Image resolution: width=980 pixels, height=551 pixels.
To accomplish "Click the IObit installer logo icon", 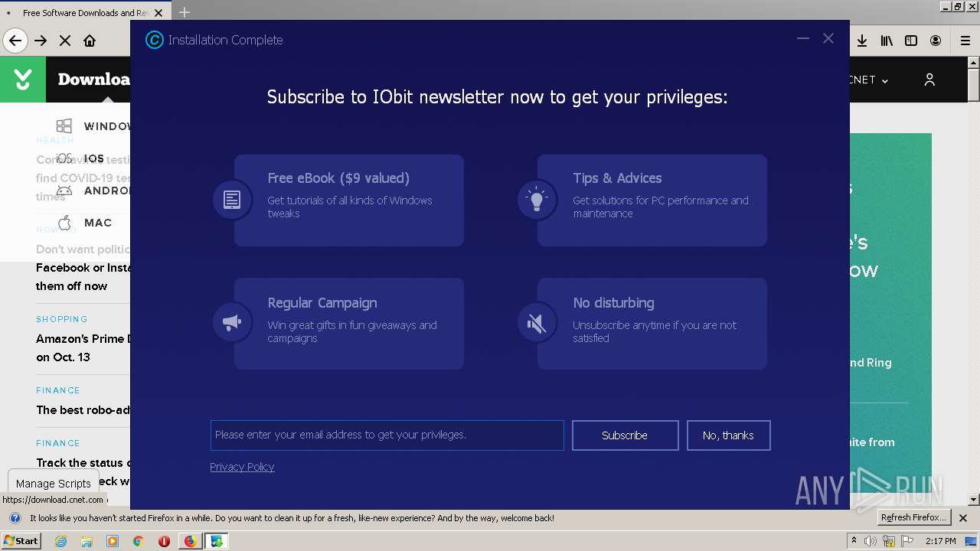I will pyautogui.click(x=155, y=40).
